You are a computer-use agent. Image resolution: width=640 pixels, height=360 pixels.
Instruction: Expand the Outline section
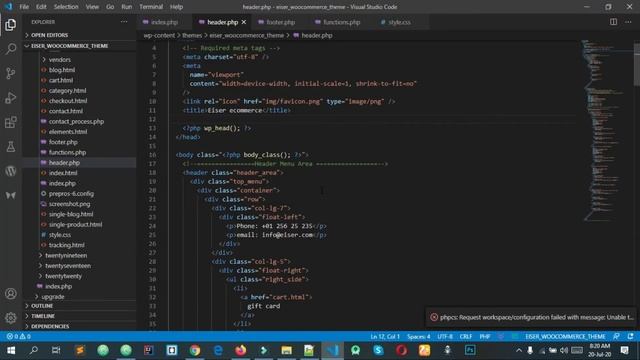[x=80, y=306]
